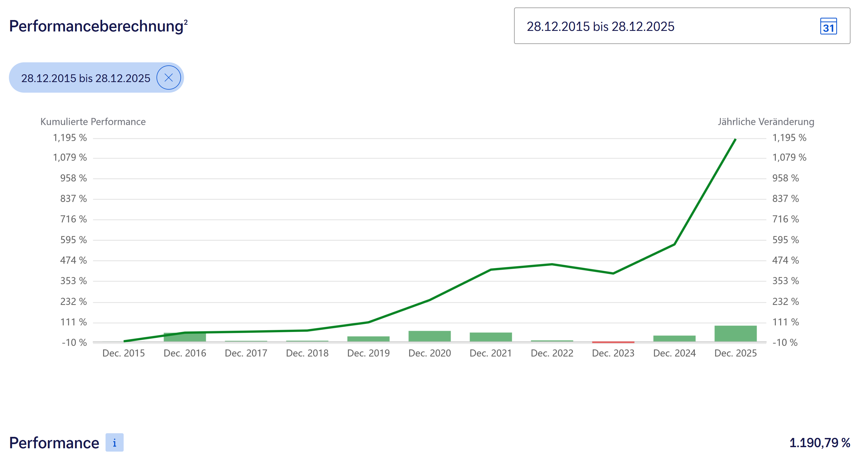868x458 pixels.
Task: Click line data point at Dec. 2022
Action: coord(552,264)
